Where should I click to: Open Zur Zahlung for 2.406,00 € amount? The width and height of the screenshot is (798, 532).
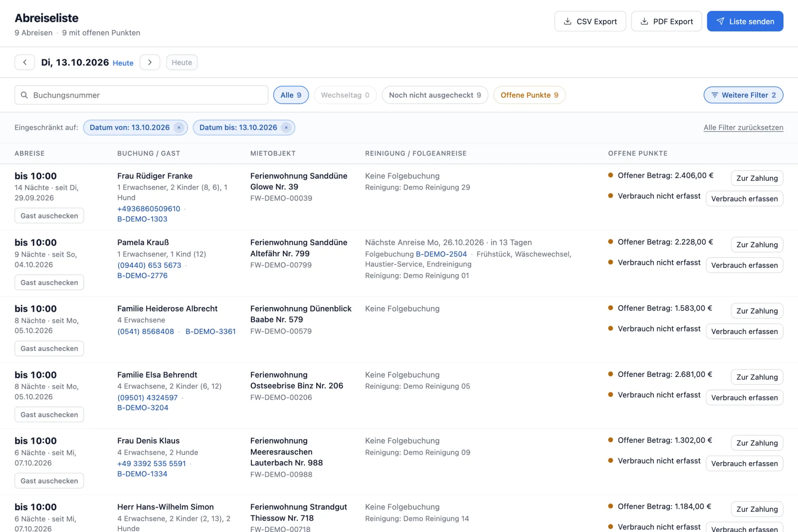tap(757, 178)
